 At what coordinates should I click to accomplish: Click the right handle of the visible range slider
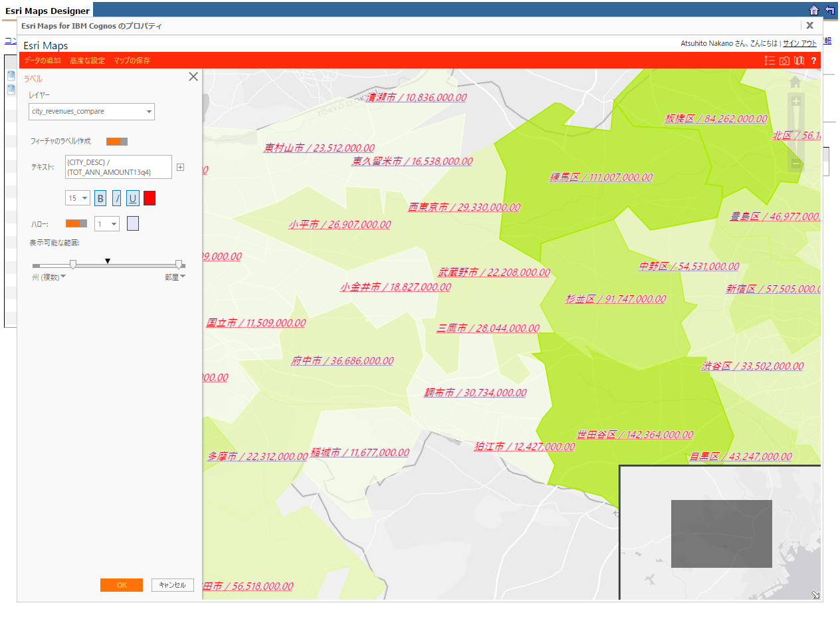click(x=179, y=265)
